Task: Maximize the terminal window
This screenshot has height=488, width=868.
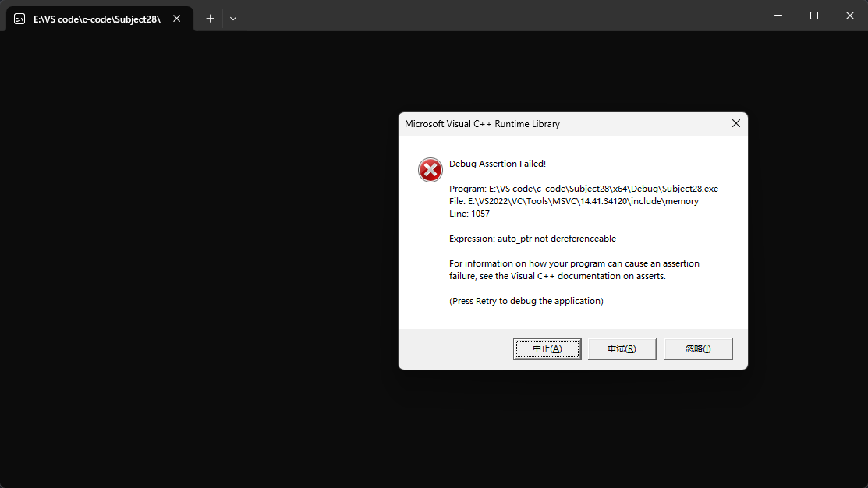Action: point(813,16)
